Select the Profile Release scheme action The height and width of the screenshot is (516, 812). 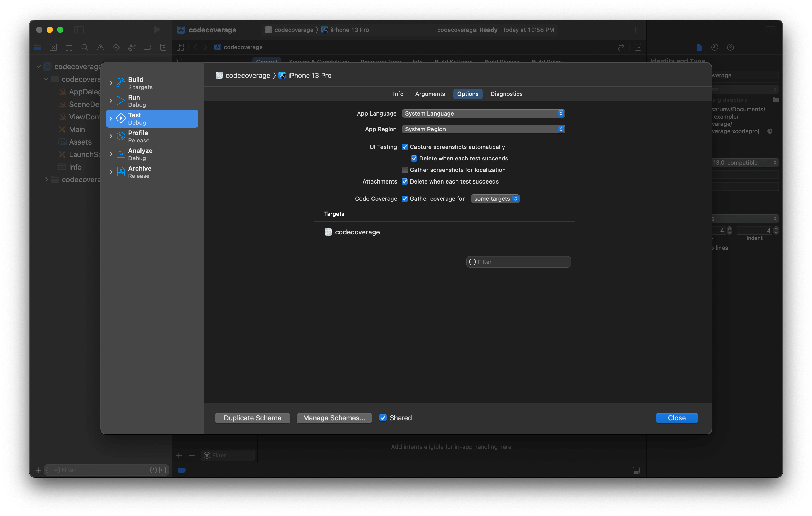[x=152, y=136]
